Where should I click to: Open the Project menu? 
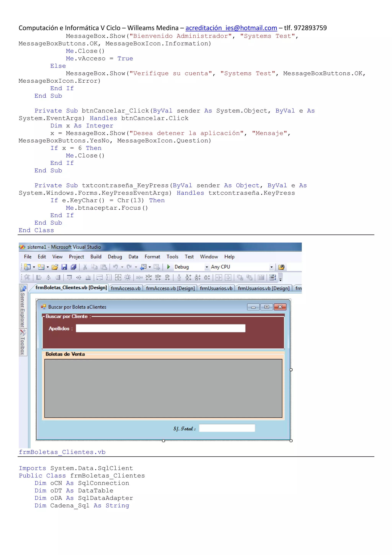[x=77, y=257]
